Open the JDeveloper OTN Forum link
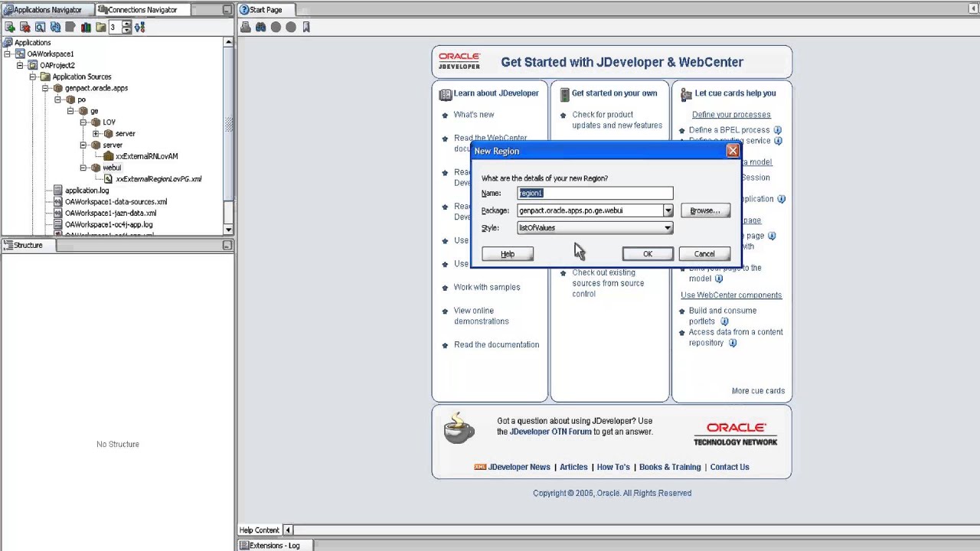 point(550,432)
